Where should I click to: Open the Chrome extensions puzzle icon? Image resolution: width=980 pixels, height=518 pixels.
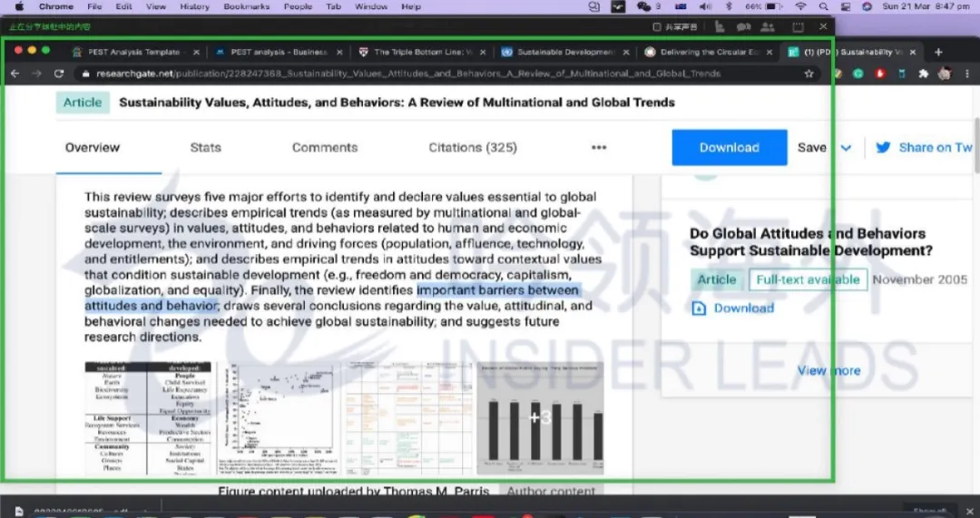(923, 73)
